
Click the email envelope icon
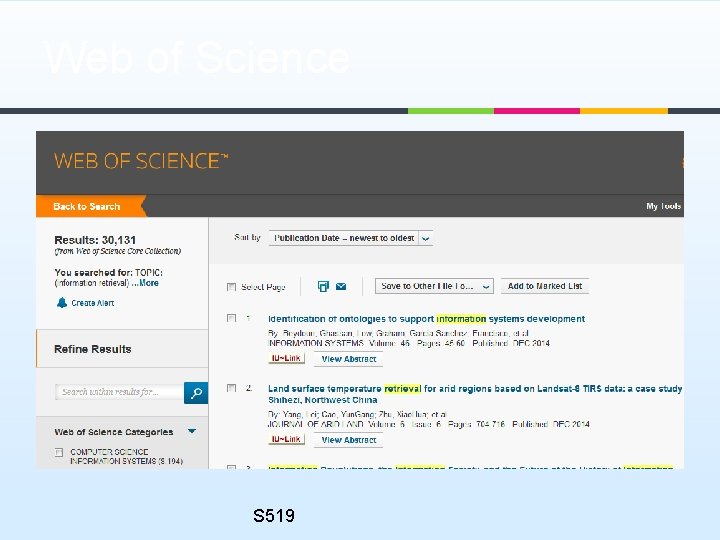[341, 287]
